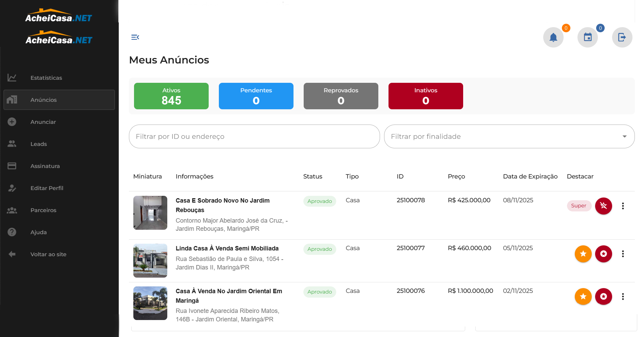Focus the Filtrar por ID ou endereço field
The image size is (644, 337).
coord(254,136)
